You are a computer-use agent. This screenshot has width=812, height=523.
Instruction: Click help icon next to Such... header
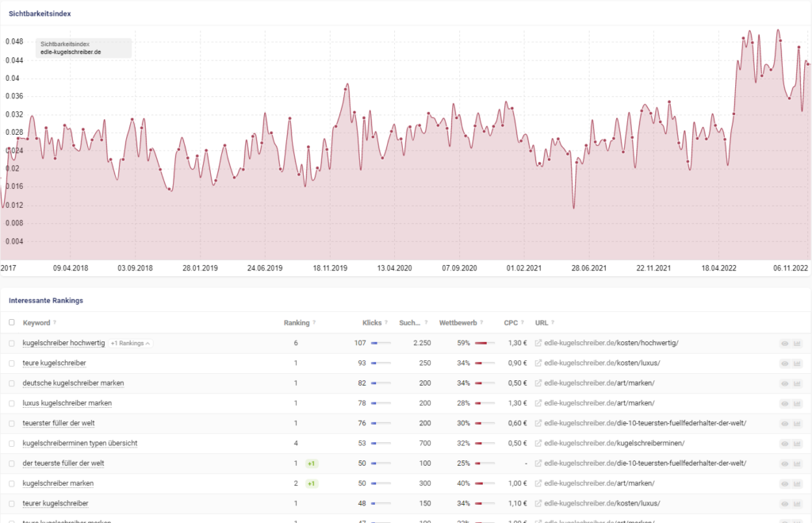[426, 322]
